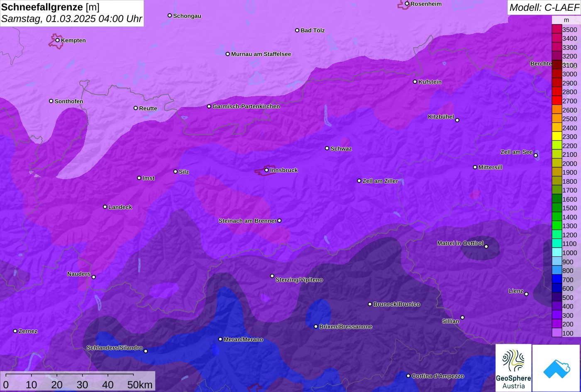Click the '50km' scale bar label
The image size is (581, 392).
point(140,385)
